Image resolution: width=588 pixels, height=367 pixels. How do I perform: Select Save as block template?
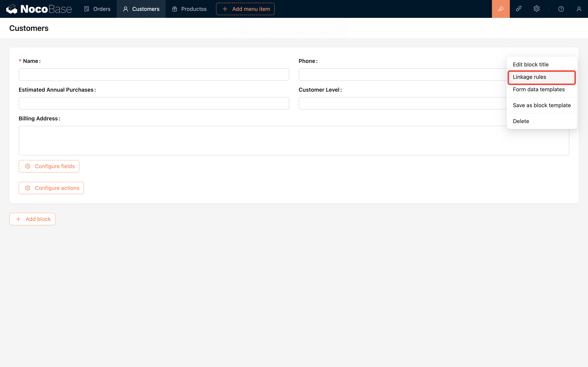point(542,105)
